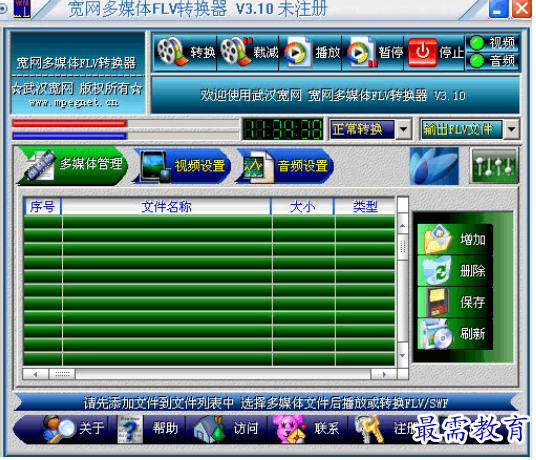
Task: Play the selected media with 播放
Action: [298, 52]
